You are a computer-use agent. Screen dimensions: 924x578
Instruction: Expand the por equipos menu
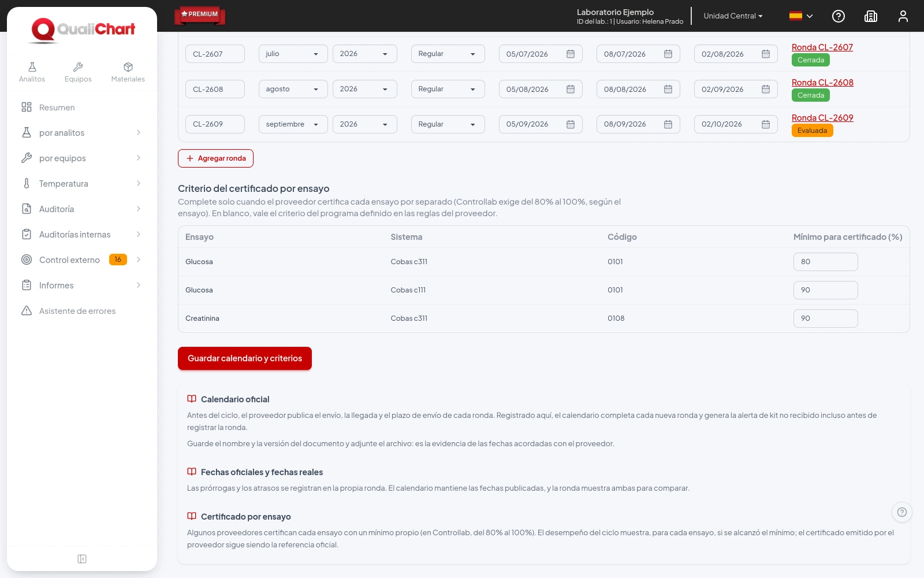[x=82, y=158]
